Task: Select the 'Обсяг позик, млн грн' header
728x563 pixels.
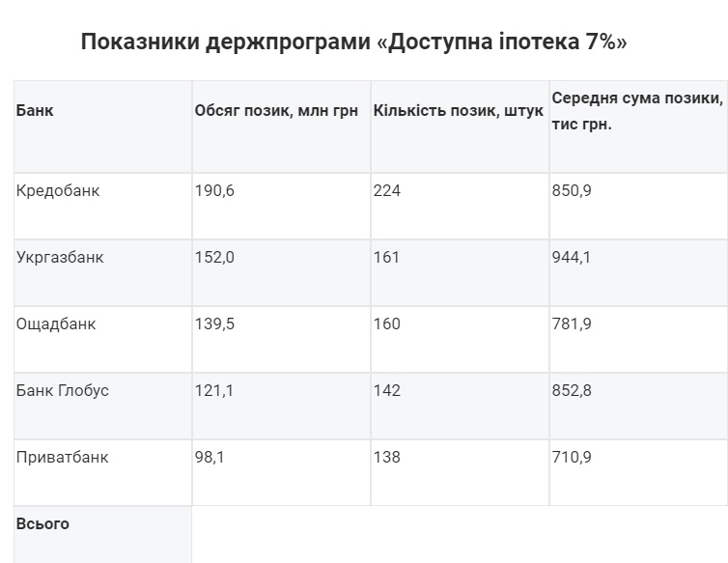Action: (x=281, y=127)
